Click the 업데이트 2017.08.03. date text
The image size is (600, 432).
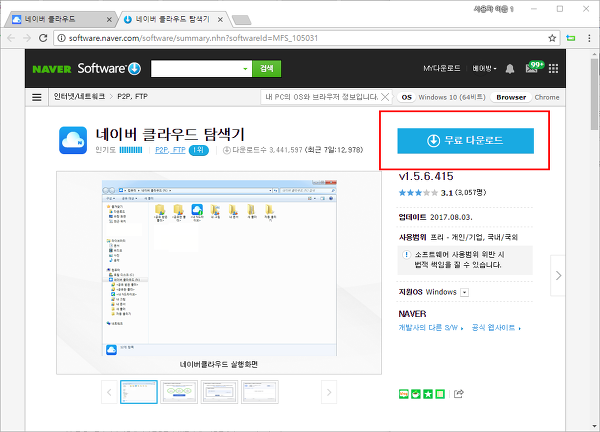pos(435,217)
